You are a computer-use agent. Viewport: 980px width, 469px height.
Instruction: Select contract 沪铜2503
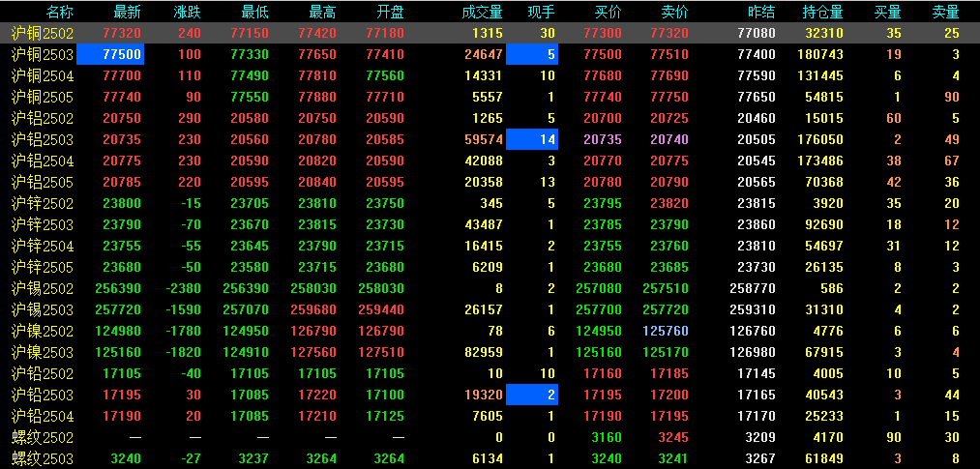(43, 54)
